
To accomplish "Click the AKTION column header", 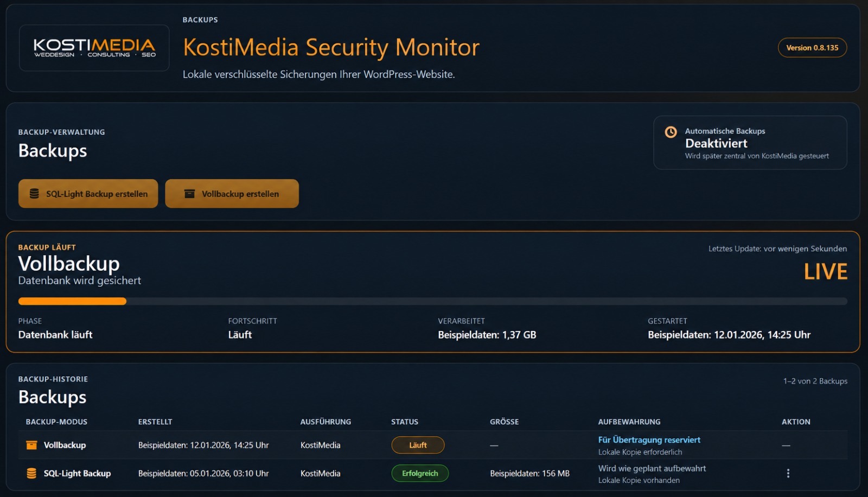I will (x=796, y=422).
